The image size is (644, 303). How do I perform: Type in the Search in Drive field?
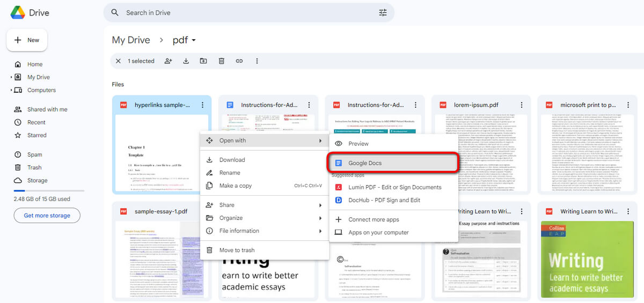tap(247, 13)
